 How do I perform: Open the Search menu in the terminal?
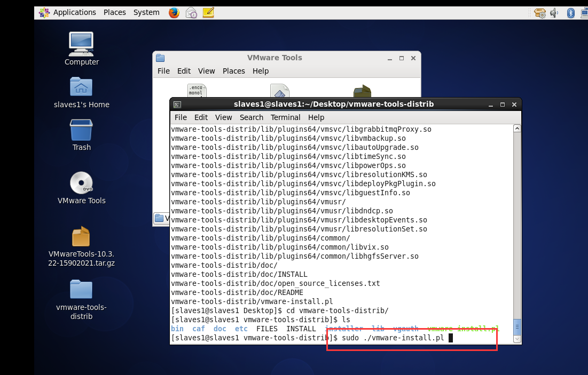coord(251,117)
